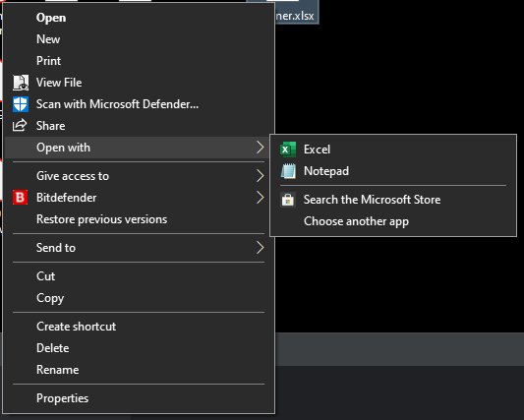Expand the Send to submenu arrow
Viewport: 524px width, 420px height.
click(x=260, y=248)
